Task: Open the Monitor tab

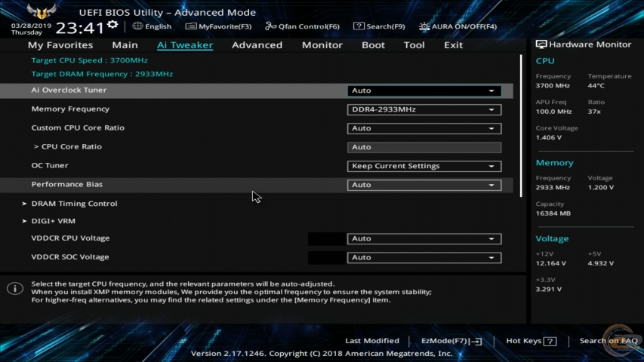Action: point(322,44)
